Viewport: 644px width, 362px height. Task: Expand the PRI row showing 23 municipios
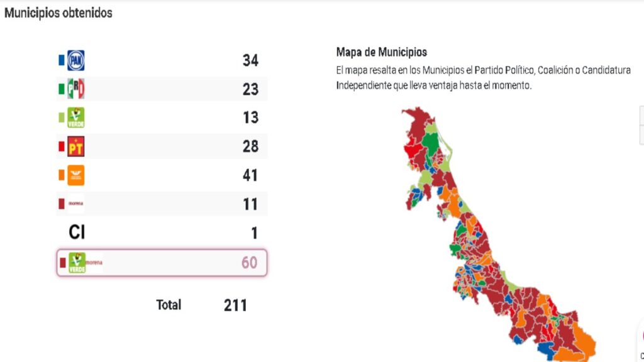pyautogui.click(x=161, y=89)
